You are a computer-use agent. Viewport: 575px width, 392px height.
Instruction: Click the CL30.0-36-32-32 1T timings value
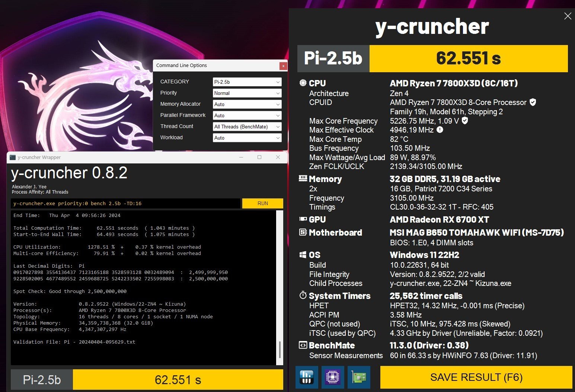click(441, 207)
